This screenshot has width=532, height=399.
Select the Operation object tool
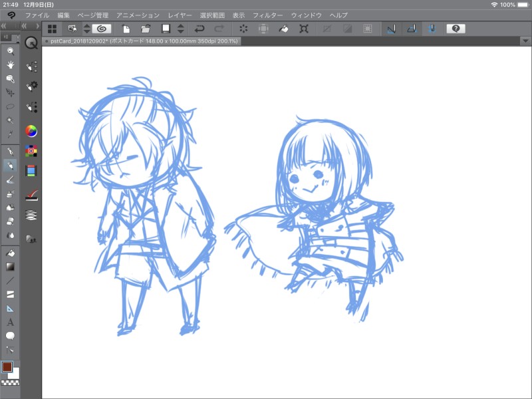11,78
